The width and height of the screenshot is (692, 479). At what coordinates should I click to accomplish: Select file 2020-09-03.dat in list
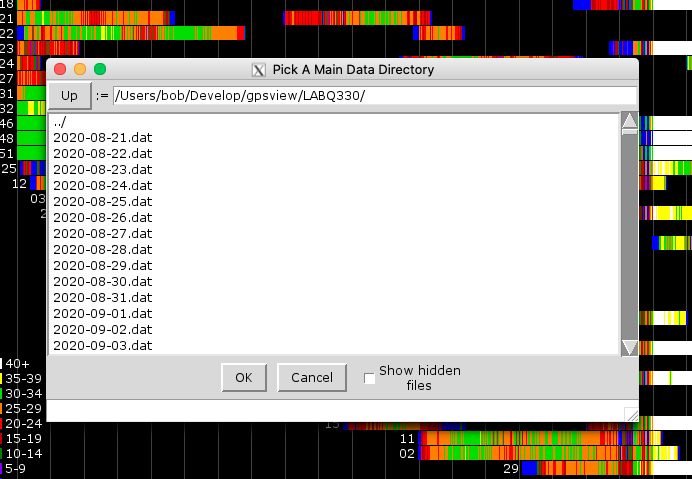[x=102, y=345]
